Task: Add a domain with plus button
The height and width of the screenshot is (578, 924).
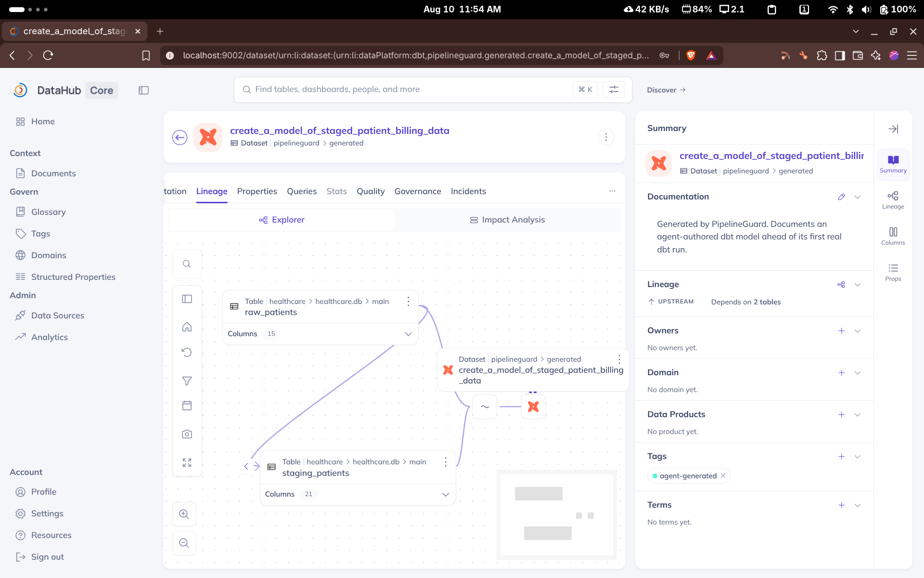Action: [x=841, y=373]
